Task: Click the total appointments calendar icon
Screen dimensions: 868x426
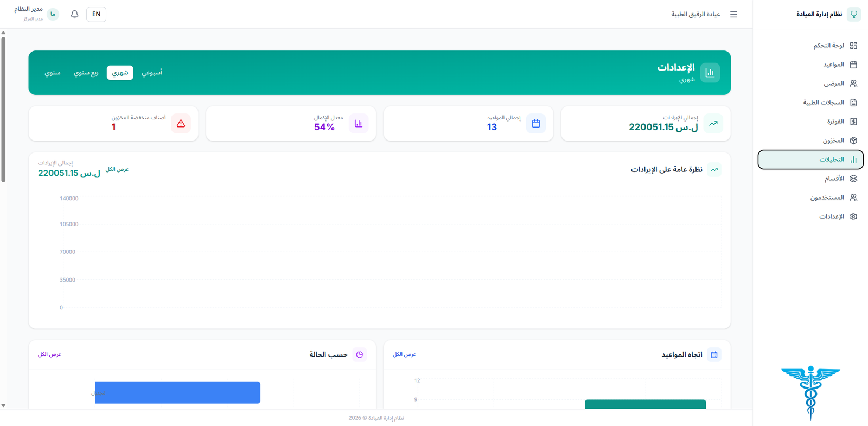Action: 535,124
